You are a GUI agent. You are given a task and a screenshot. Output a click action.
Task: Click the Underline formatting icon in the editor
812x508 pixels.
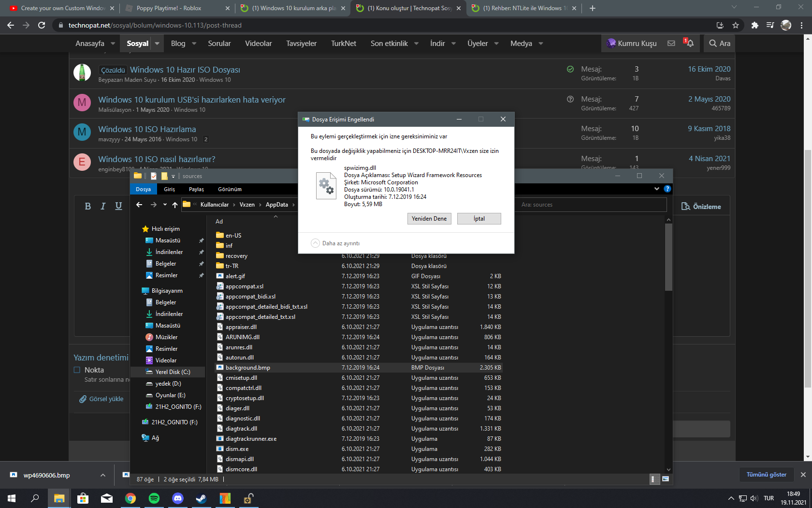pyautogui.click(x=118, y=206)
